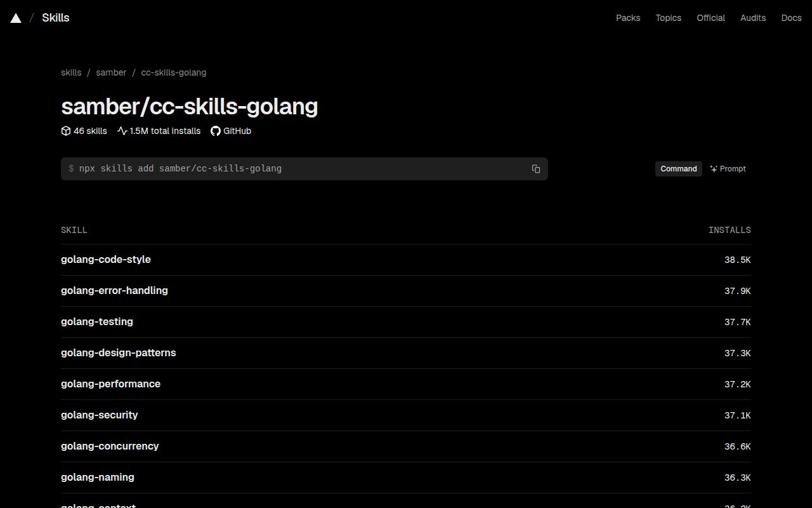Open the Audits nav item
The width and height of the screenshot is (812, 508).
click(x=753, y=18)
